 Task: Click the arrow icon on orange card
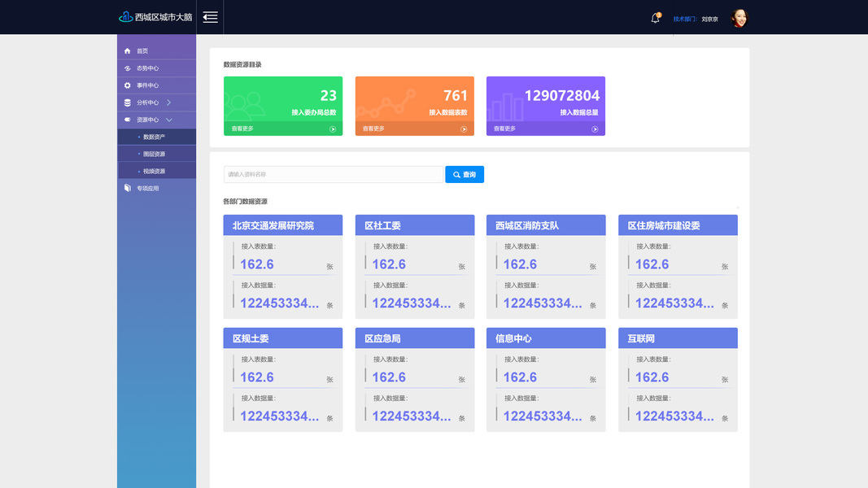tap(464, 129)
